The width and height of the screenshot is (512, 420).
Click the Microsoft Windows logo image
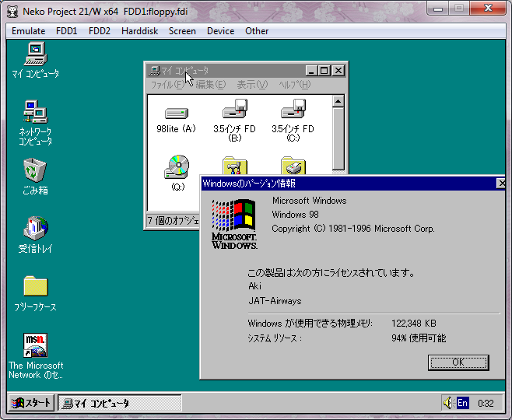click(x=234, y=224)
